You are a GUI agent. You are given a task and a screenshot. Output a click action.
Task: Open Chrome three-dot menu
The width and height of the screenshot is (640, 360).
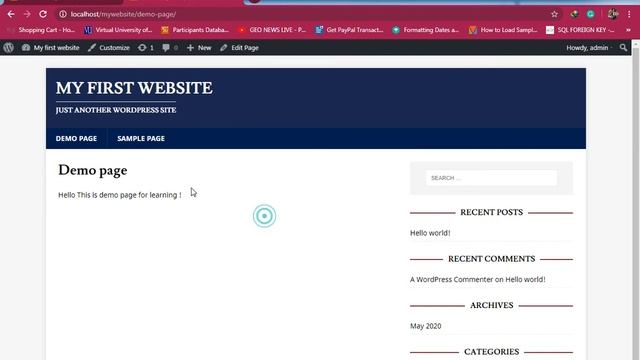(x=629, y=14)
